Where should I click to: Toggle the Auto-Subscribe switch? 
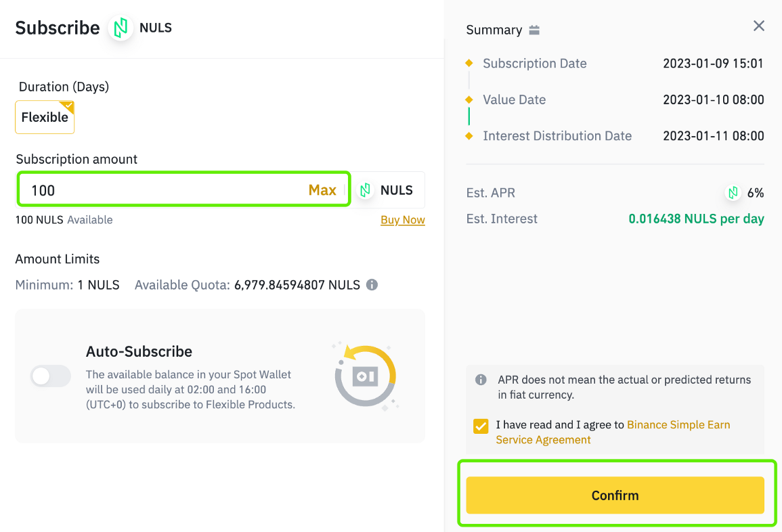coord(50,376)
